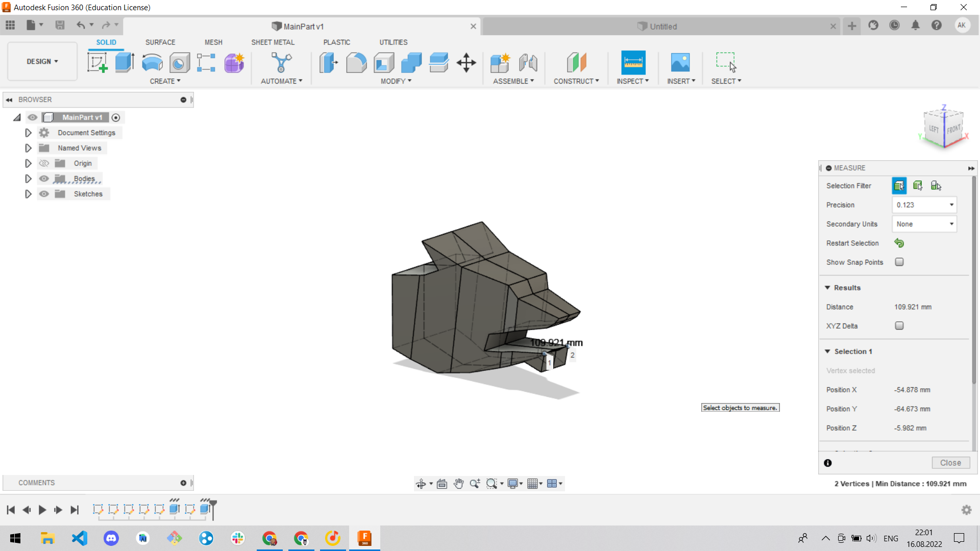Select the Offset Face tool

pyautogui.click(x=439, y=63)
